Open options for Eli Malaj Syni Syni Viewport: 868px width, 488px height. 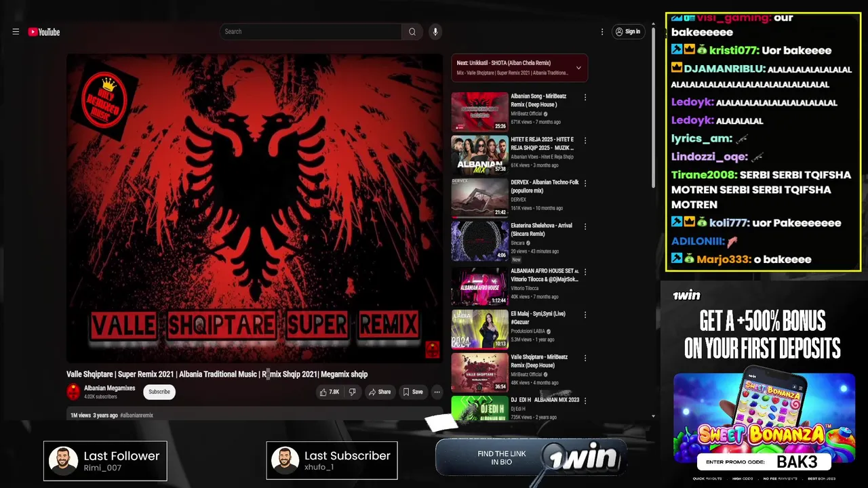pyautogui.click(x=585, y=315)
